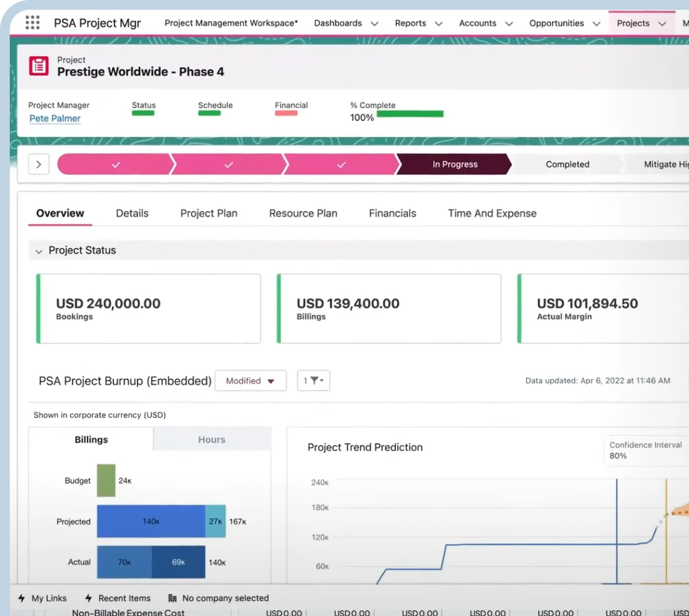Click the Recent Items lightning icon
The width and height of the screenshot is (689, 616).
(x=89, y=598)
